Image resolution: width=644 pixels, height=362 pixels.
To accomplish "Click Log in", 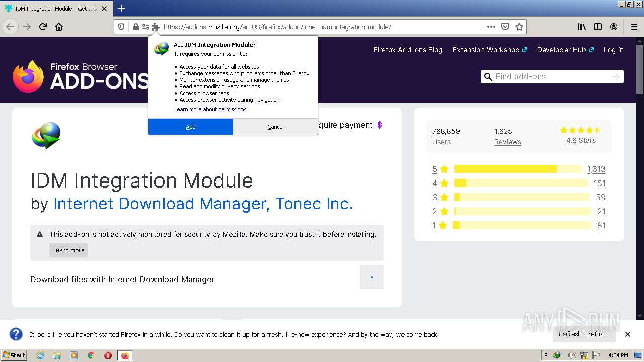I will click(613, 50).
